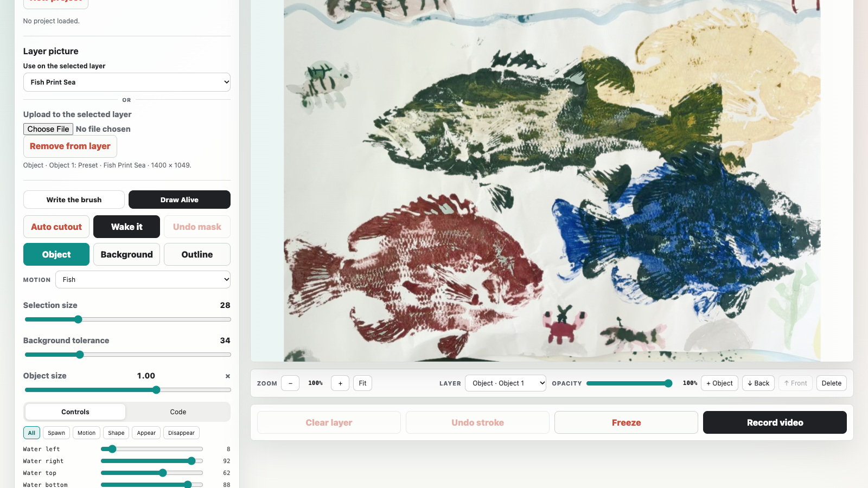
Task: Select Background mask mode
Action: click(127, 254)
